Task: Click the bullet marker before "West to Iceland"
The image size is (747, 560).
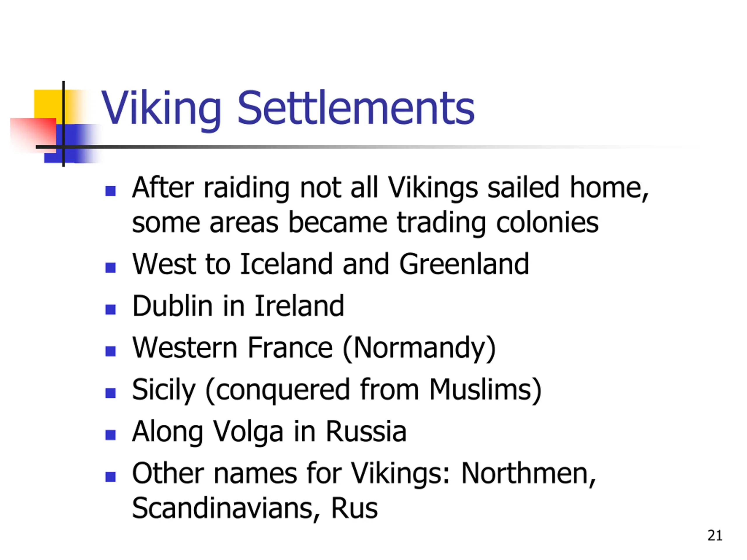Action: click(110, 267)
